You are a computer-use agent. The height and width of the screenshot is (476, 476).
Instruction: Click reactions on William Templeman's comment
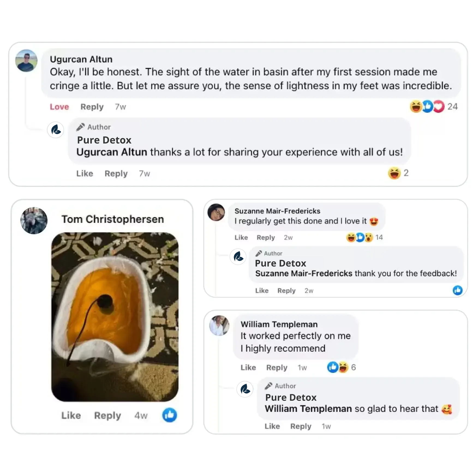[x=338, y=367]
